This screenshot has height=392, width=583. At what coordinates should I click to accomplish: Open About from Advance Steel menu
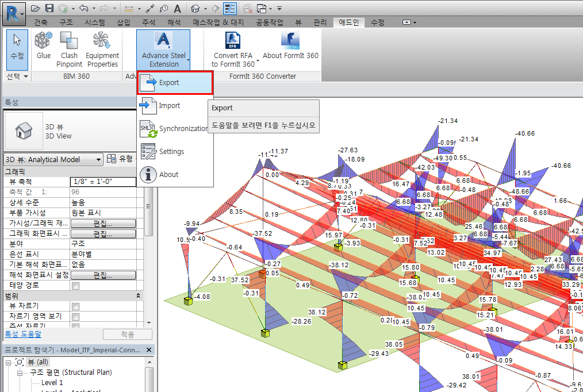175,175
